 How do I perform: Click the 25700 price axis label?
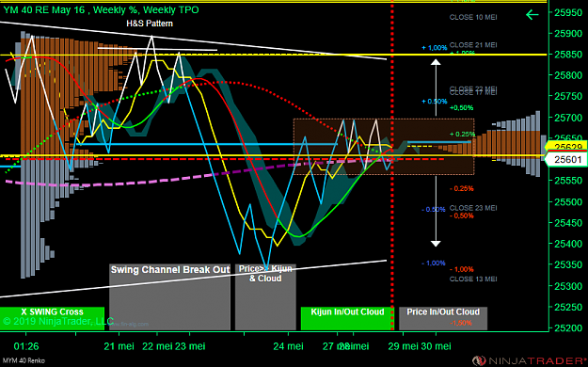click(x=568, y=118)
